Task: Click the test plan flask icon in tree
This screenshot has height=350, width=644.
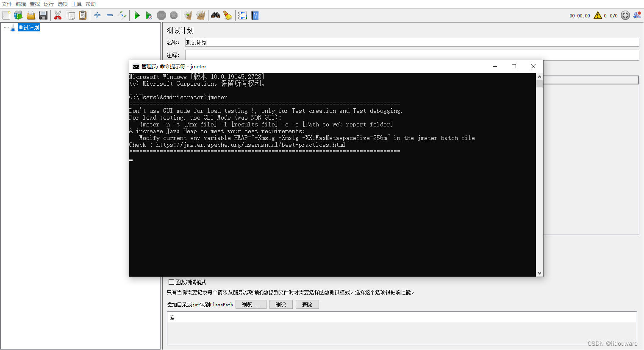Action: pos(13,28)
